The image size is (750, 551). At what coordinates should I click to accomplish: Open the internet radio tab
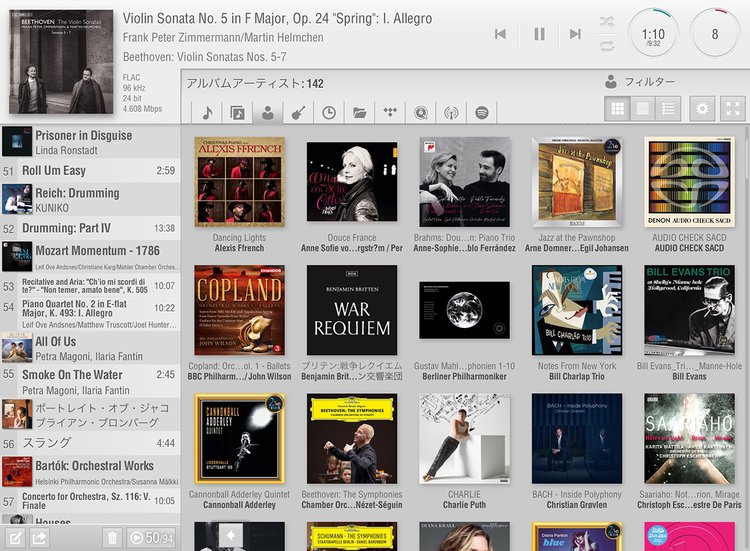(x=451, y=112)
